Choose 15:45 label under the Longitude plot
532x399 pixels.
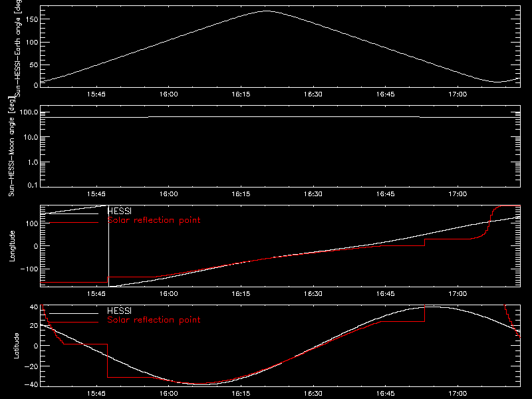(96, 294)
